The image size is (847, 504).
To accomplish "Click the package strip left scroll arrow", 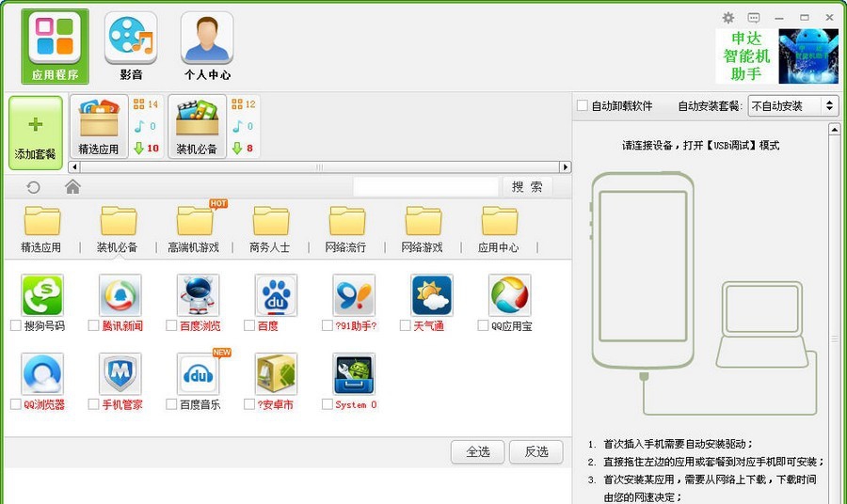I will click(x=74, y=166).
